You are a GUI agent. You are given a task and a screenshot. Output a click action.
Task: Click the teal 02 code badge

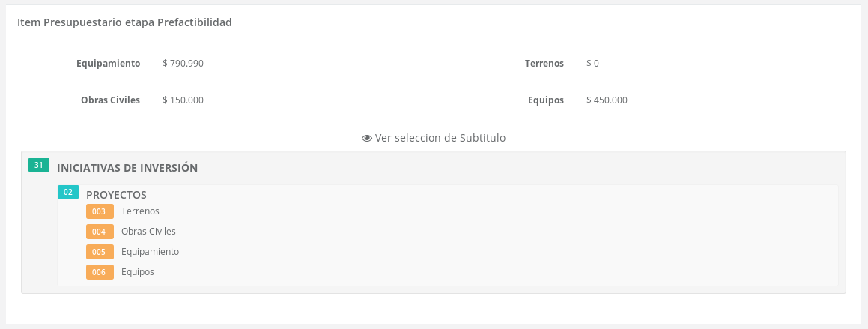point(68,193)
